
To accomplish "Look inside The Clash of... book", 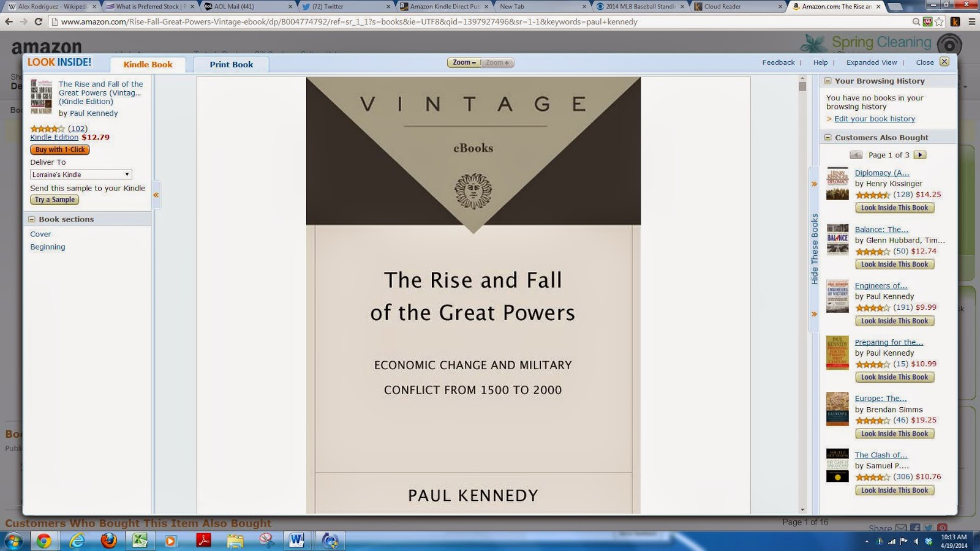I will coord(894,490).
